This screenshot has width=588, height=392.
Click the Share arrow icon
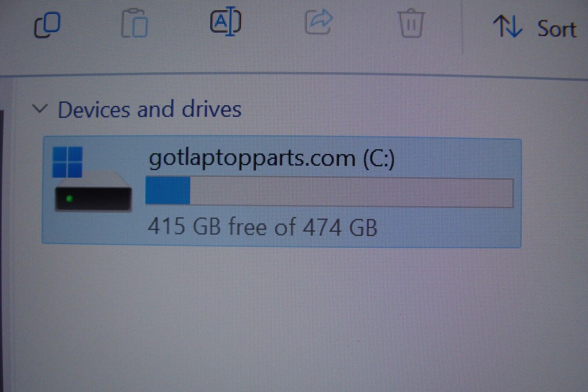pyautogui.click(x=319, y=22)
